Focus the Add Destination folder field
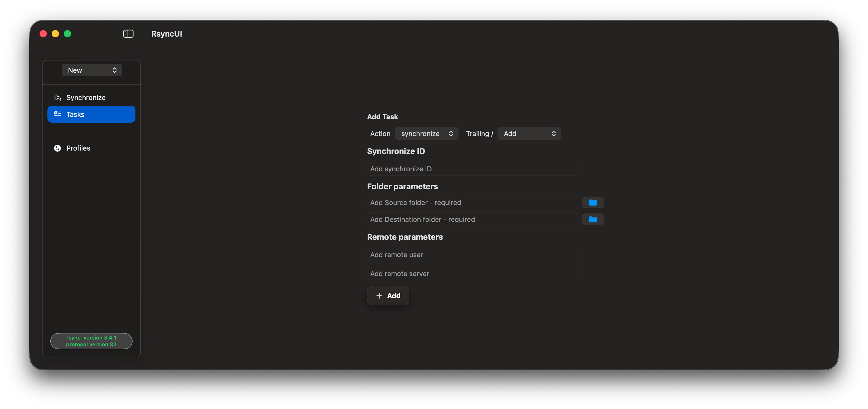868x409 pixels. click(472, 220)
